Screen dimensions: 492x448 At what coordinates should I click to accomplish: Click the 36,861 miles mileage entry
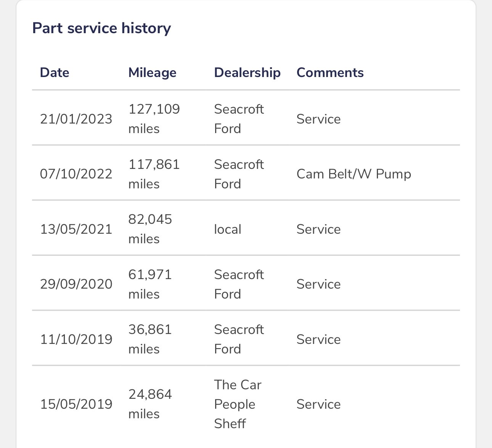tap(150, 339)
